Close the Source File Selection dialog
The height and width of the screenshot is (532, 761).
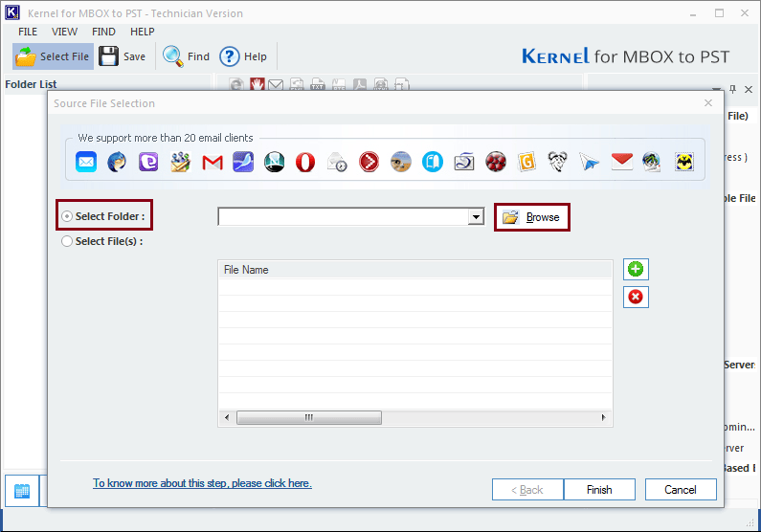pyautogui.click(x=708, y=102)
